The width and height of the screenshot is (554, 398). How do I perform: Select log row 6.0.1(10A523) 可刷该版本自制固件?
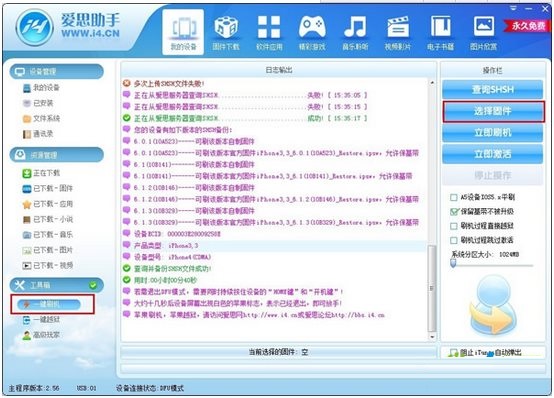(x=275, y=141)
